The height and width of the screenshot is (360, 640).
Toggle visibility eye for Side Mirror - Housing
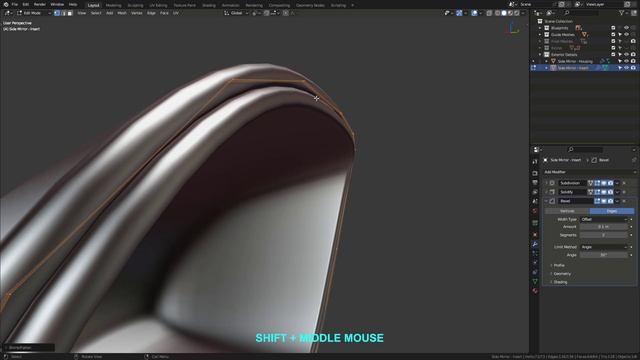(x=626, y=61)
